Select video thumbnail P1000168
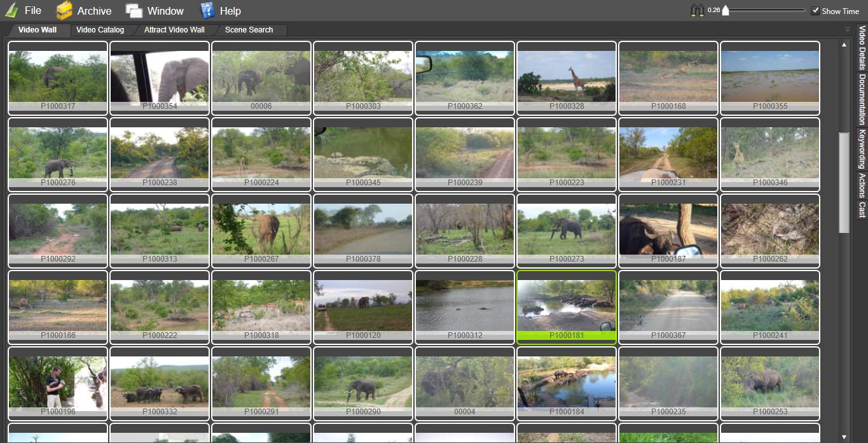868x443 pixels. point(668,78)
